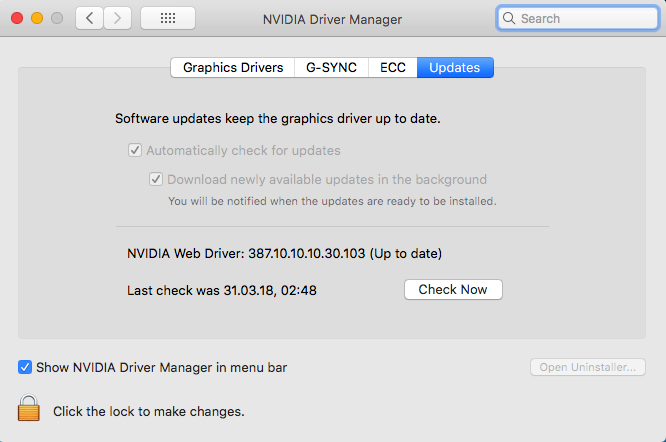Select the ECC tab
666x442 pixels.
tap(393, 68)
